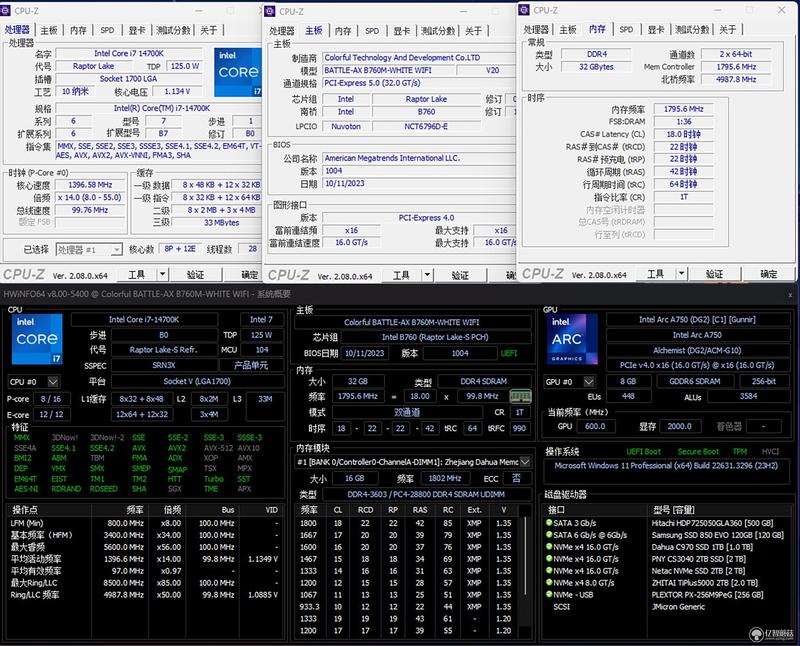Switch to the 主板 tab in the right CPU-Z window

[568, 30]
